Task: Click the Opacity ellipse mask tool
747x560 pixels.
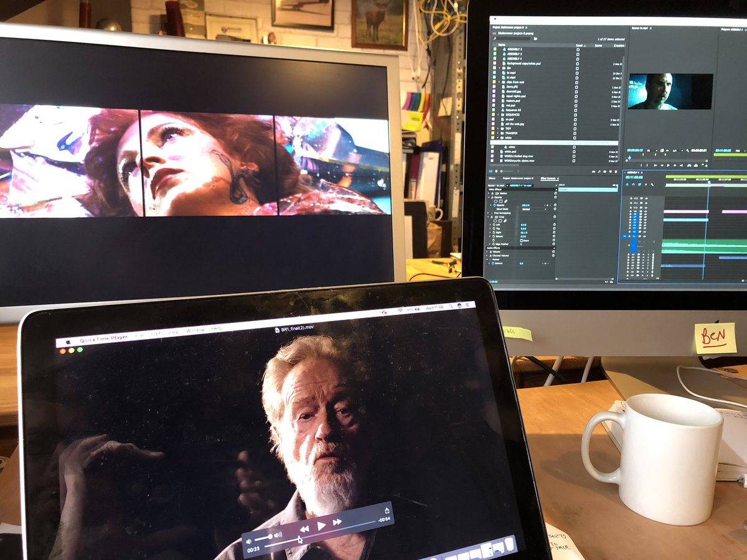Action: [x=496, y=201]
